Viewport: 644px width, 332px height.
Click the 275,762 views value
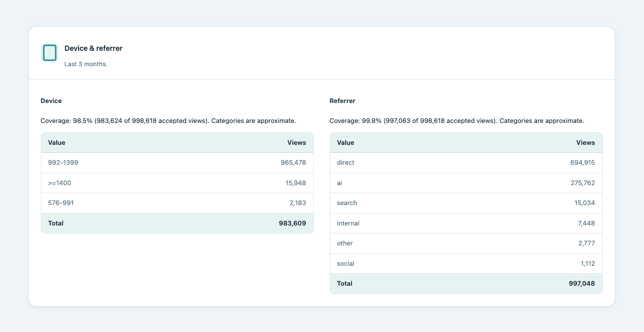[x=583, y=183]
